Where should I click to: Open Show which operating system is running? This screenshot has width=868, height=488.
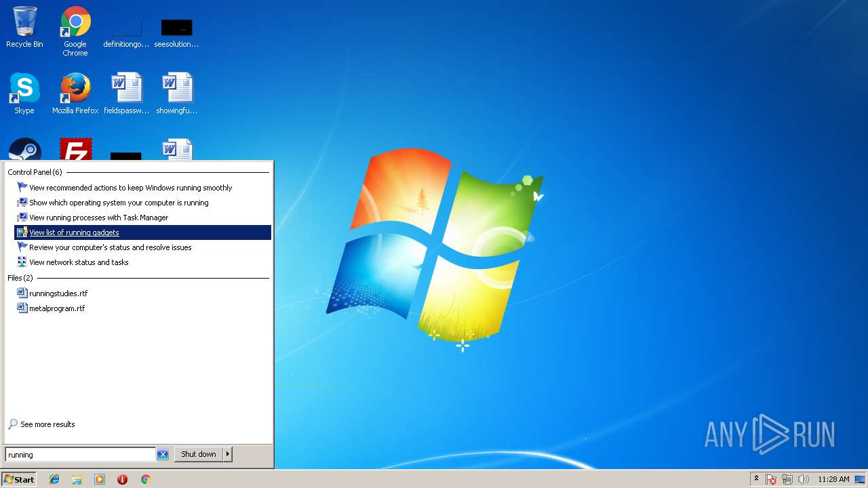coord(142,203)
